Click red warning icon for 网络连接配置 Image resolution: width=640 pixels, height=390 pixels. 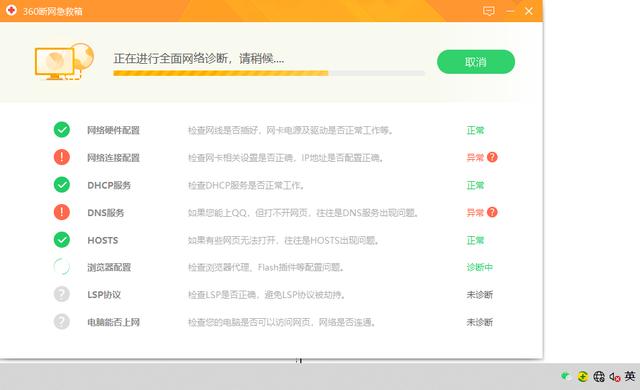coord(62,157)
